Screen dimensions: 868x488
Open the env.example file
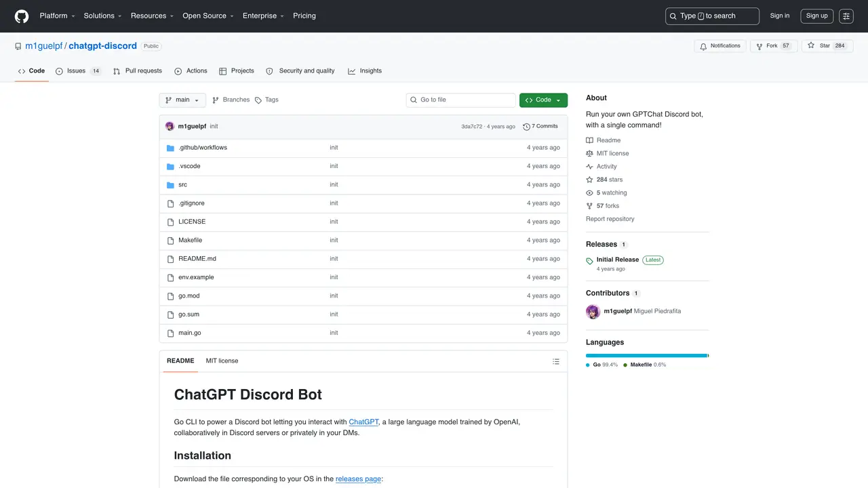[x=196, y=278]
